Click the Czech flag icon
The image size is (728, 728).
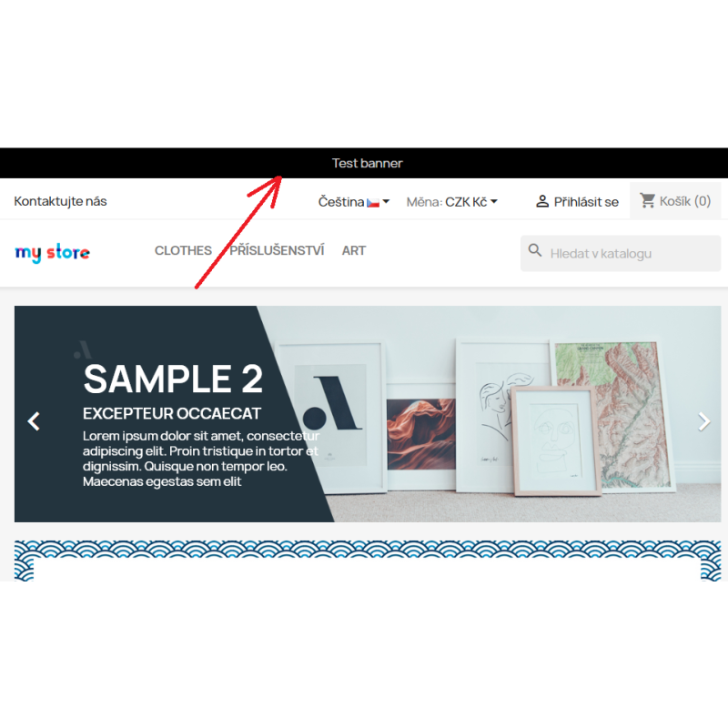coord(373,203)
